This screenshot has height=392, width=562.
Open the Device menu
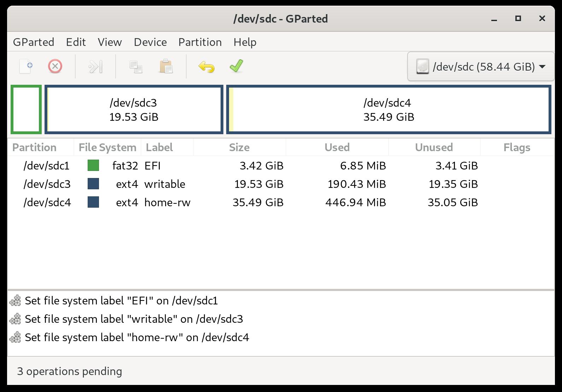coord(150,42)
